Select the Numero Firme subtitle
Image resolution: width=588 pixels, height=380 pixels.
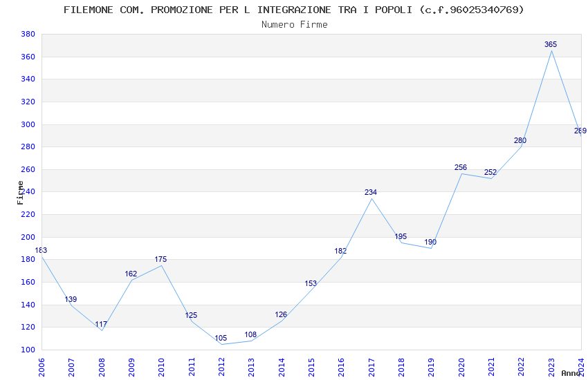pyautogui.click(x=295, y=25)
